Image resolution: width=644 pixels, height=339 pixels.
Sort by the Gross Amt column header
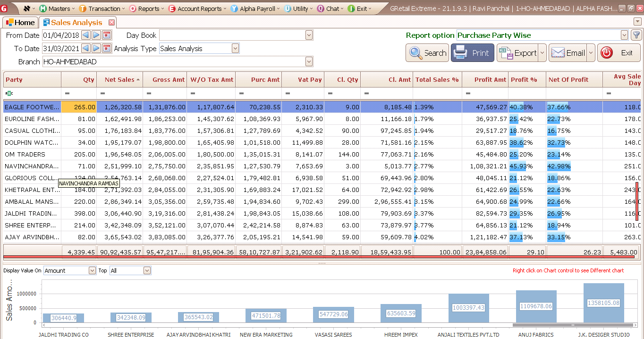165,79
